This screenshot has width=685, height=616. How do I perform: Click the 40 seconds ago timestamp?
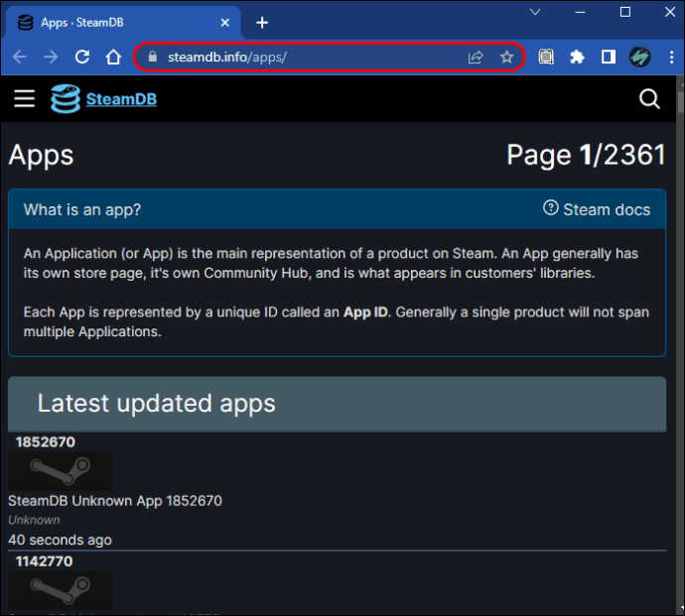click(60, 540)
